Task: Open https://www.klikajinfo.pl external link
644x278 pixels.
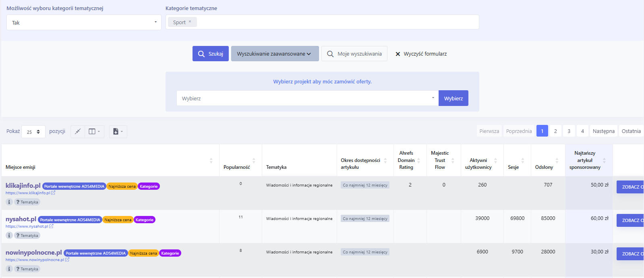Action: point(30,193)
